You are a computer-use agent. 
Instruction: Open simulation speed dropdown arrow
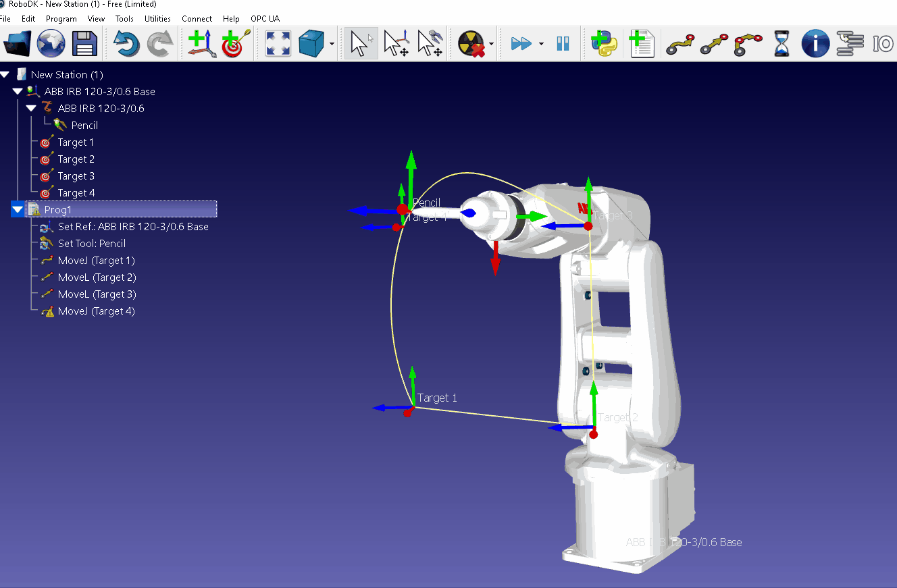point(541,45)
